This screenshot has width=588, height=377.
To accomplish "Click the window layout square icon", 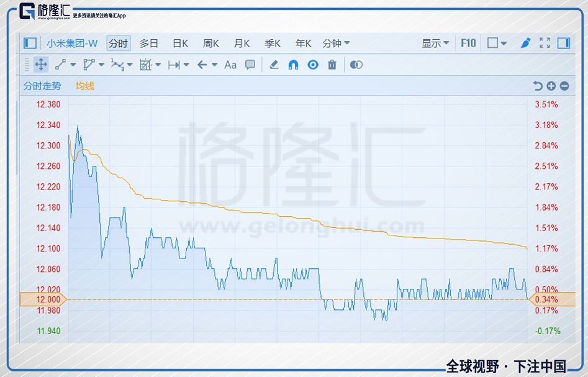I will click(x=493, y=43).
